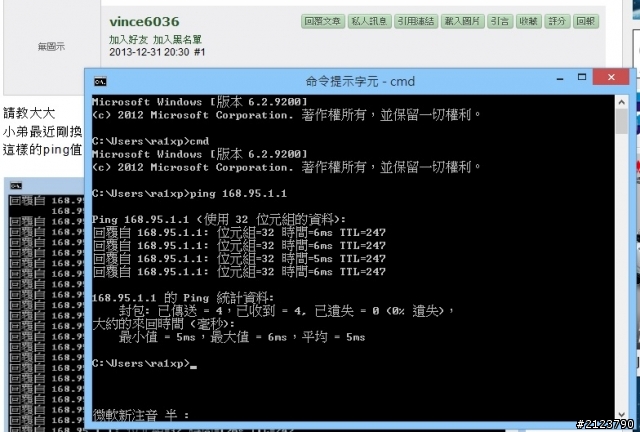Click the 回報 report button
This screenshot has width=640, height=432.
(x=586, y=21)
